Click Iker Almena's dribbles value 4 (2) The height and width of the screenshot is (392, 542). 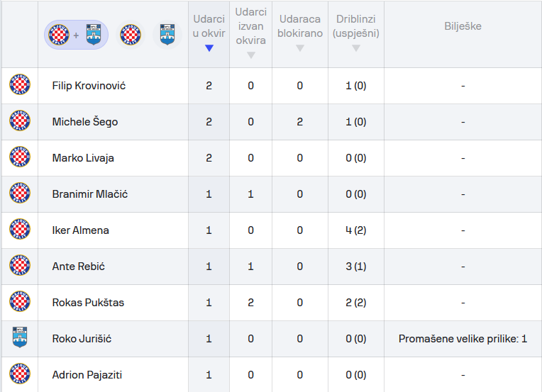point(355,230)
